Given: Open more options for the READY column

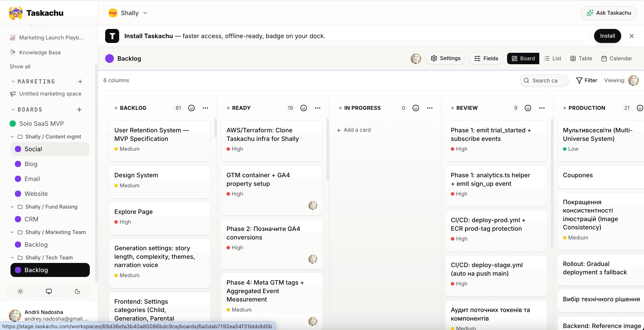Looking at the screenshot, I should click(317, 108).
